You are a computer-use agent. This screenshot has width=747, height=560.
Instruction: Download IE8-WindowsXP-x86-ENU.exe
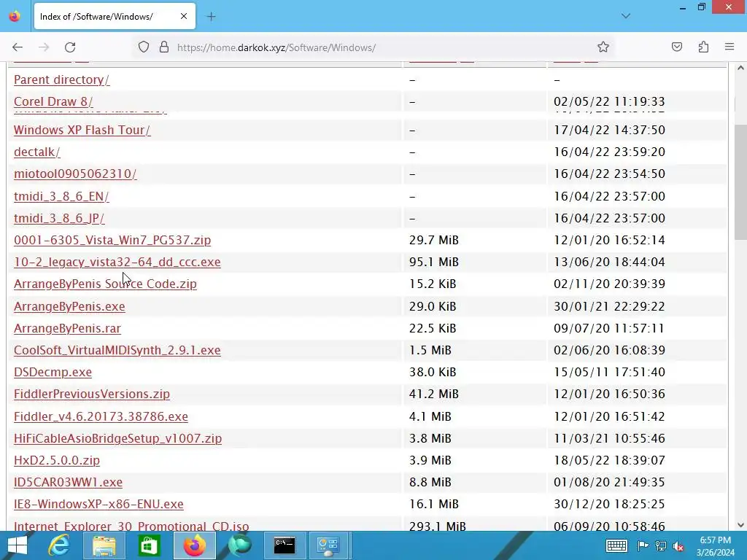pos(98,504)
